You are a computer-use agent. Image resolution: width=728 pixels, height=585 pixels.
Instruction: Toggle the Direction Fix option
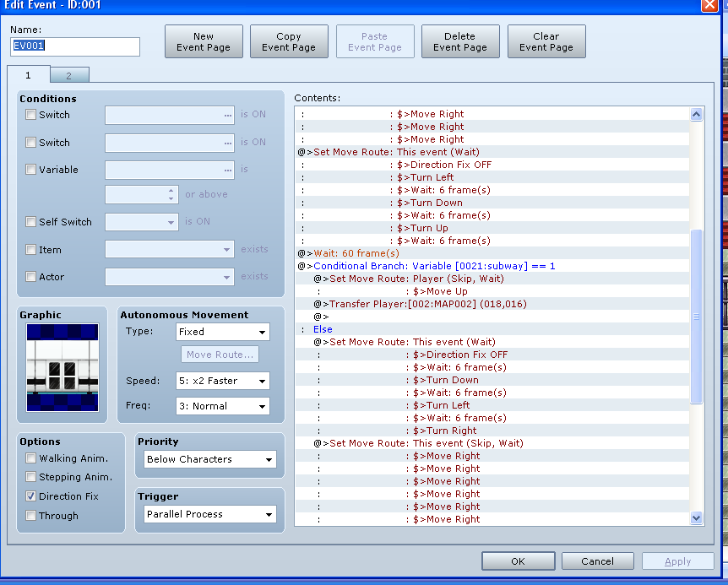pyautogui.click(x=31, y=496)
